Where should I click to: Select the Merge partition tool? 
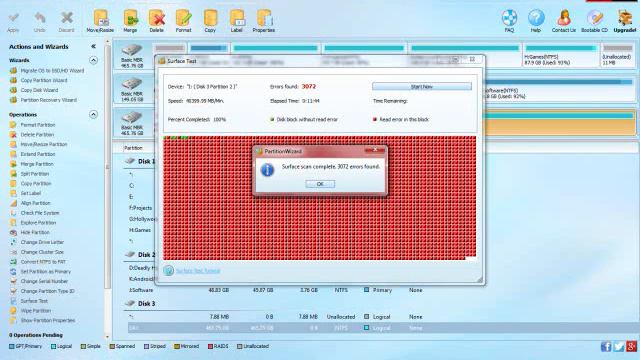(x=130, y=21)
